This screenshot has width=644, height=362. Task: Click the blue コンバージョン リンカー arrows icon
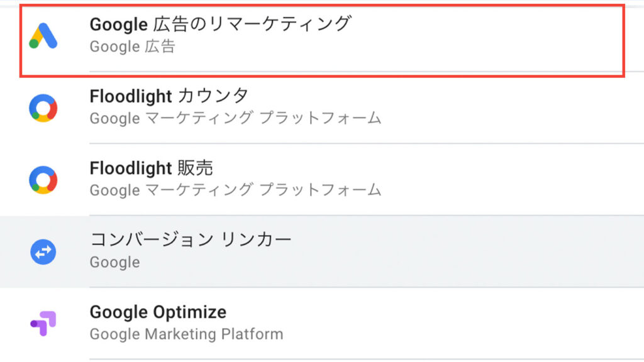[43, 252]
